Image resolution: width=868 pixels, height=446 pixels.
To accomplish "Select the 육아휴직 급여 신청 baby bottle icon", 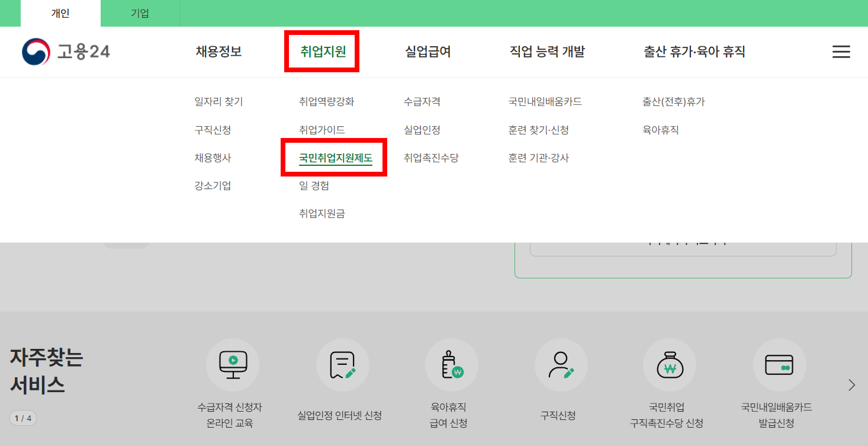I will coord(451,365).
